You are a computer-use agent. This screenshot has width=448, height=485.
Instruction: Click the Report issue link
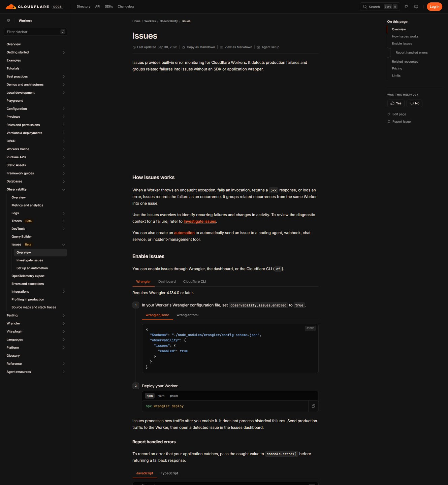(x=402, y=122)
